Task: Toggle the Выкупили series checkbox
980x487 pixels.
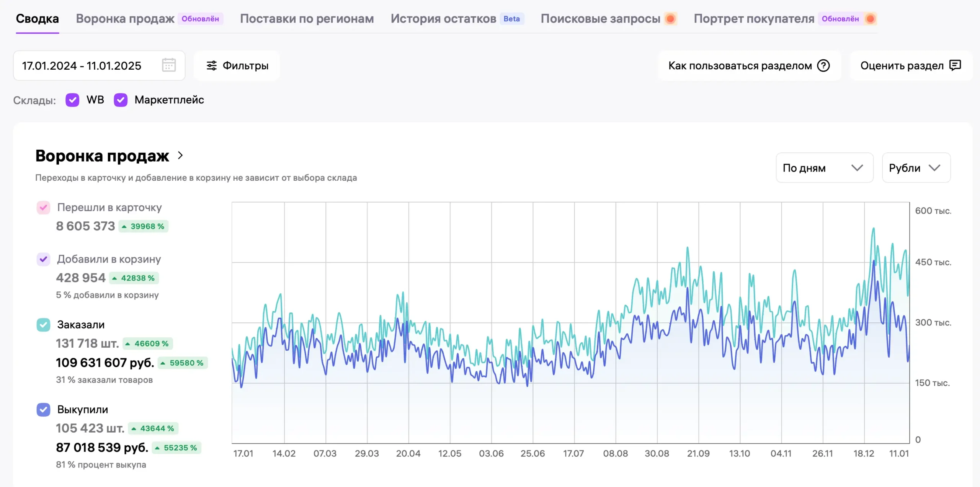Action: (x=43, y=409)
